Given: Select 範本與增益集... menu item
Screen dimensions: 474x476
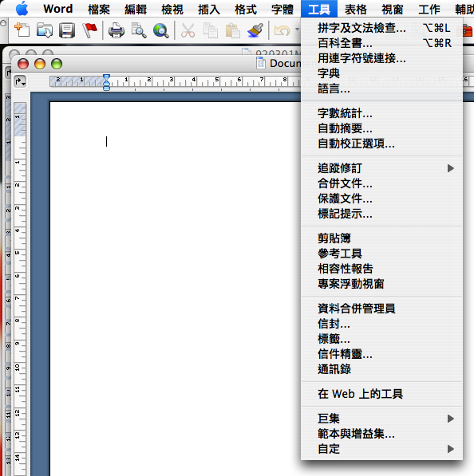Looking at the screenshot, I should point(381,434).
